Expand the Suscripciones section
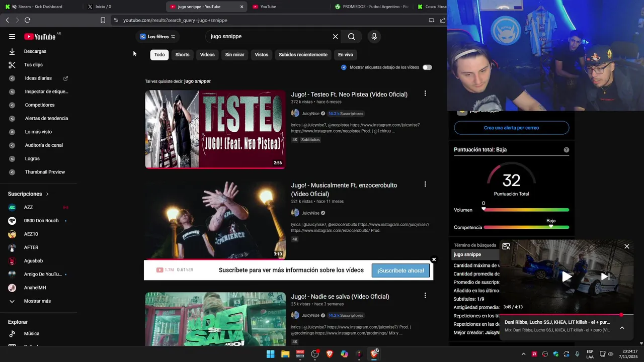This screenshot has width=644, height=362. pyautogui.click(x=29, y=194)
